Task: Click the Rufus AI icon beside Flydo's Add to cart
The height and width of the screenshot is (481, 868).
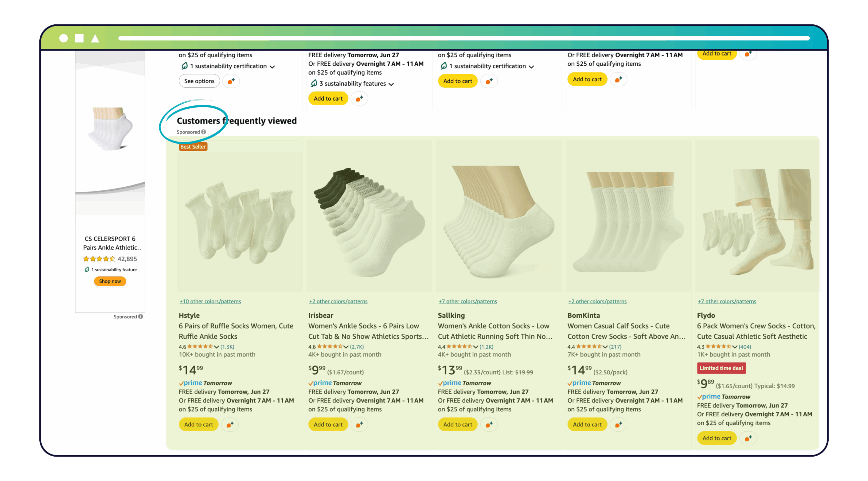Action: pos(748,438)
